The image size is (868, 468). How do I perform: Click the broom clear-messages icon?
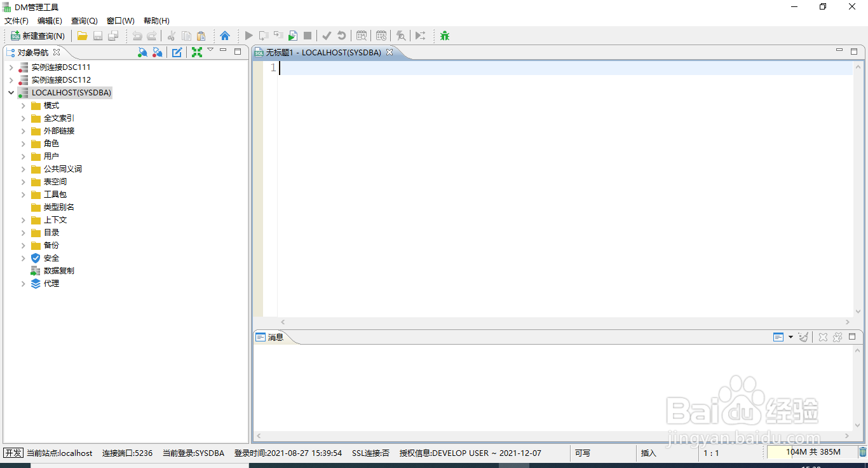pyautogui.click(x=804, y=337)
